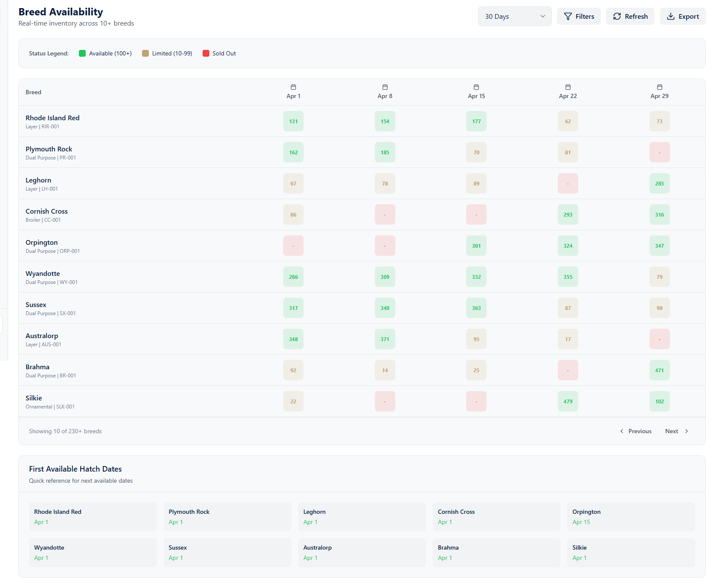Click green Available legend swatch

point(82,53)
